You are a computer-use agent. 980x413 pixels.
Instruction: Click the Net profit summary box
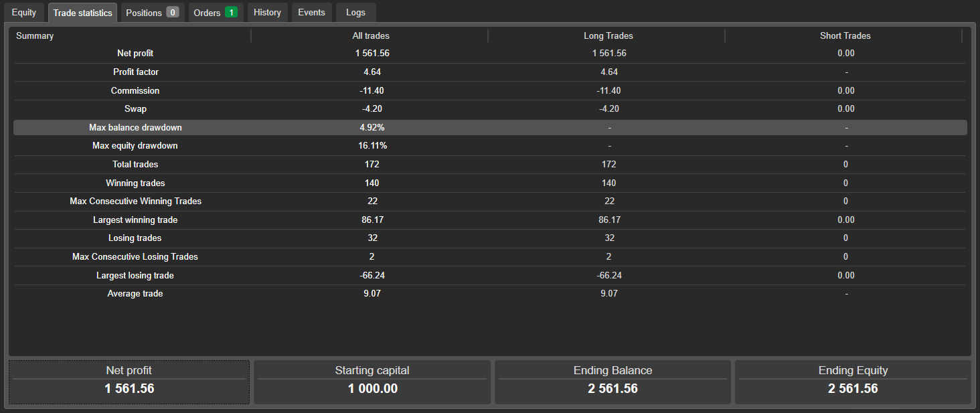click(129, 382)
